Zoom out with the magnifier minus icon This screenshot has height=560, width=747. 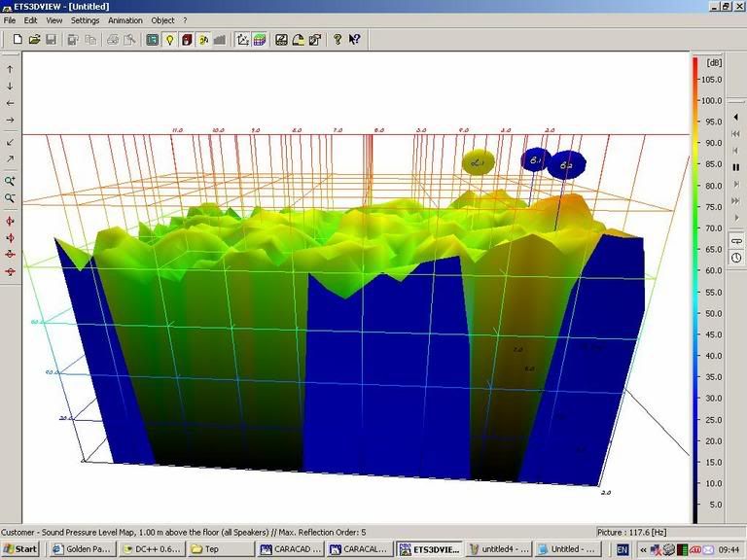pyautogui.click(x=11, y=198)
